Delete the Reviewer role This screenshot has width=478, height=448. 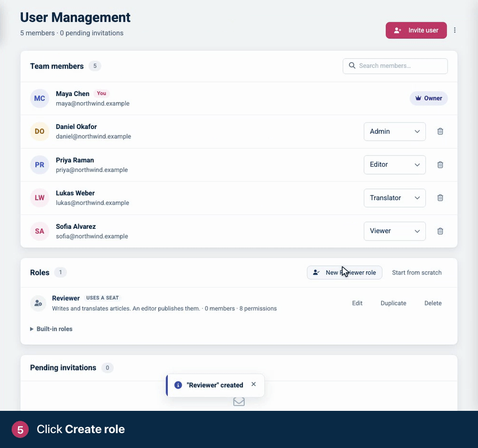pos(433,303)
